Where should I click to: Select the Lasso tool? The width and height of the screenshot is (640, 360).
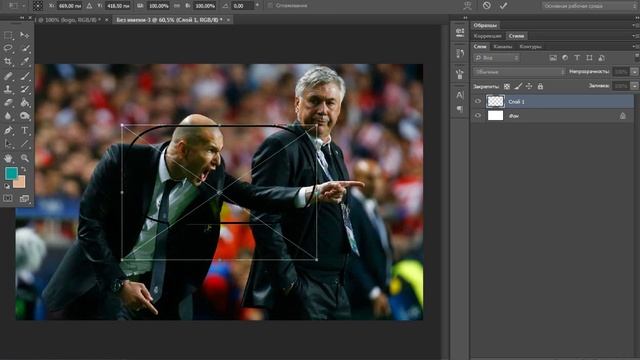coord(8,48)
